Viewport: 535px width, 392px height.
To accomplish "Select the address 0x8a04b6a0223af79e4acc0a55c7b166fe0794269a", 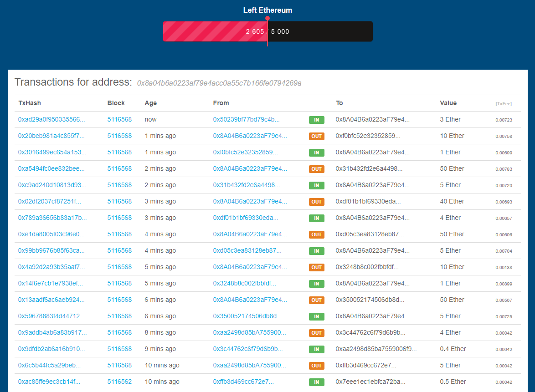I will pos(219,83).
